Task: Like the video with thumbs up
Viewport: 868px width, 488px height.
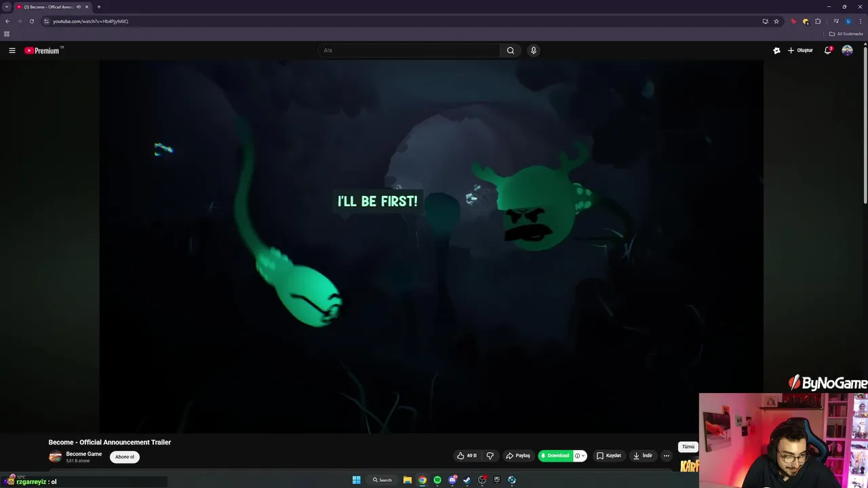Action: (x=467, y=455)
